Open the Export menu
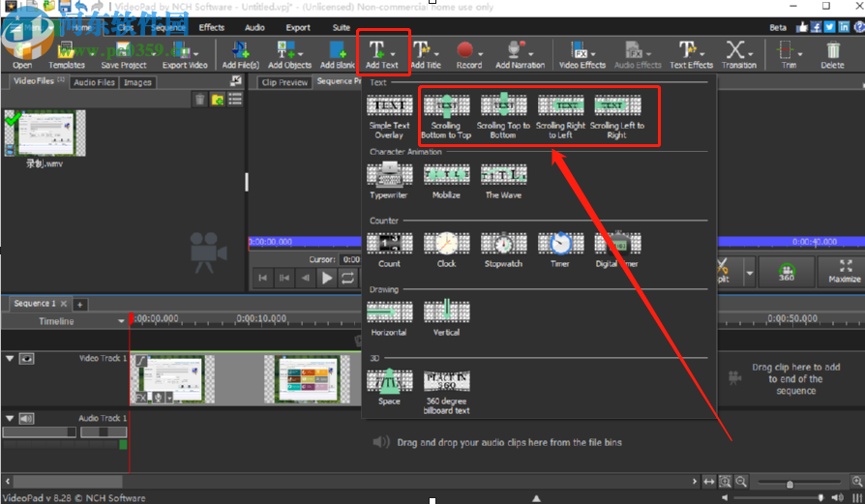This screenshot has width=865, height=504. 298,28
